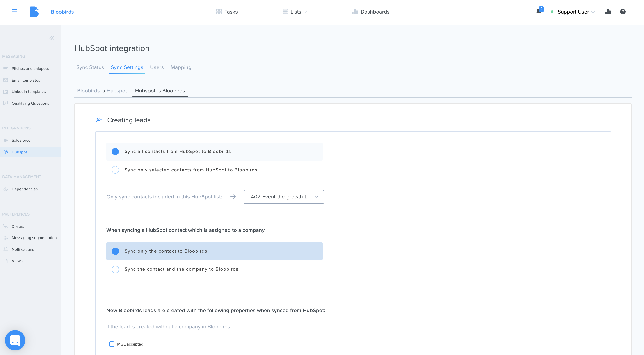Click 'If the lead is created without a company' text
644x355 pixels.
point(168,327)
